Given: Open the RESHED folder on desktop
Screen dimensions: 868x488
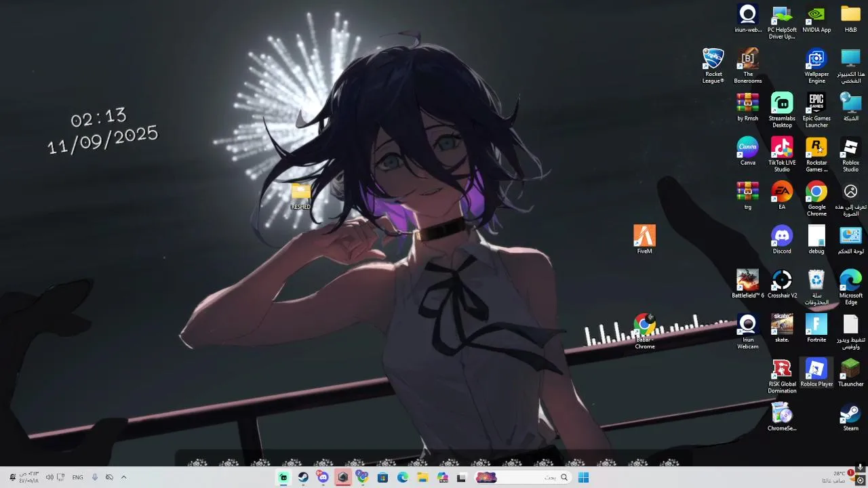Looking at the screenshot, I should pyautogui.click(x=300, y=197).
